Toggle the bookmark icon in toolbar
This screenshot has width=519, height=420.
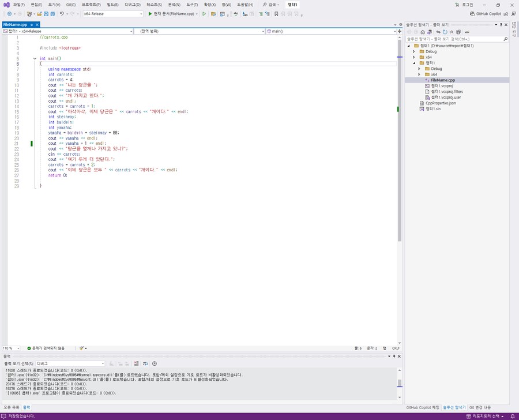pyautogui.click(x=276, y=14)
